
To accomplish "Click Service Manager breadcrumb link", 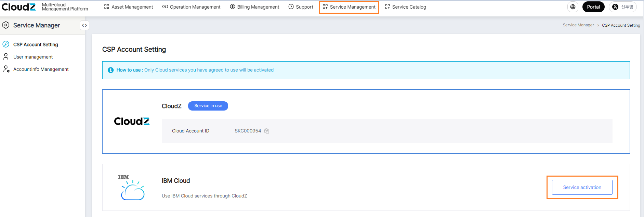I will pos(578,25).
